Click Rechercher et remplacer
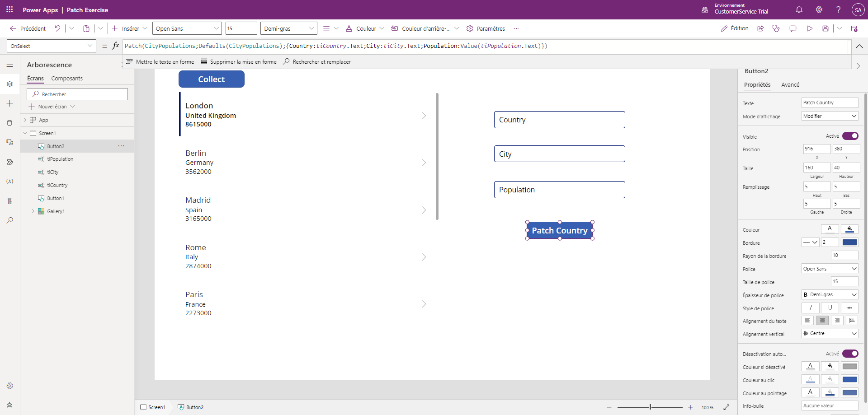Screen dimensions: 868x415 click(317, 62)
